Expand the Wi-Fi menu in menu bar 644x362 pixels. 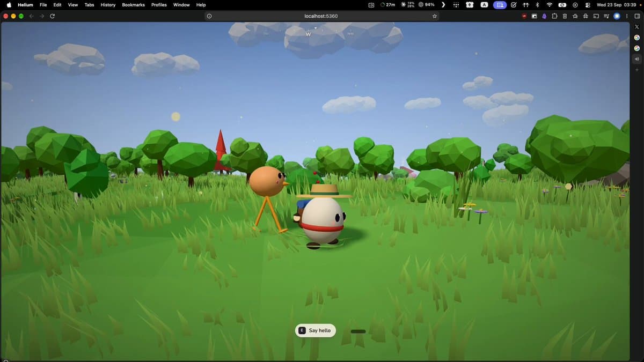(x=549, y=5)
